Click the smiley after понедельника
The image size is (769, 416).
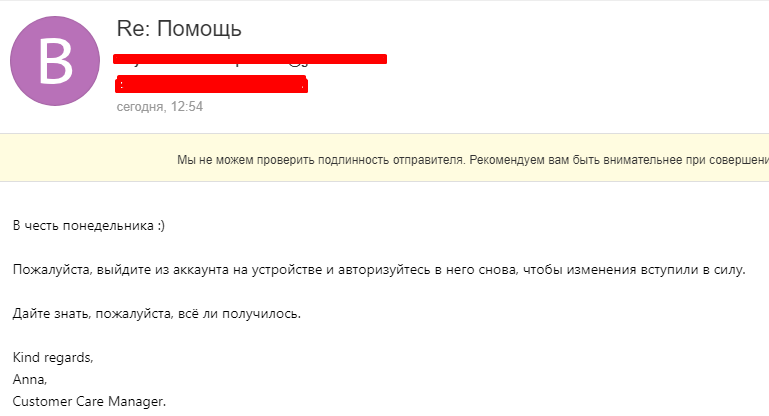pos(160,226)
